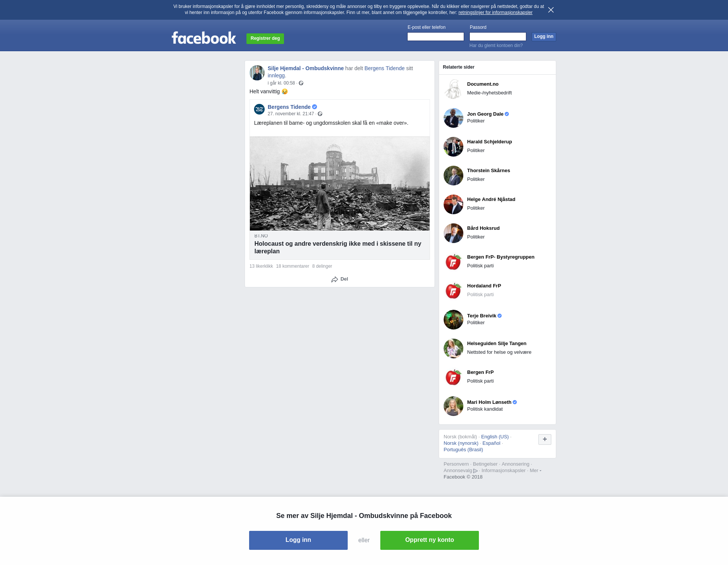Switch language to English (US)
The height and width of the screenshot is (565, 728).
pyautogui.click(x=495, y=437)
